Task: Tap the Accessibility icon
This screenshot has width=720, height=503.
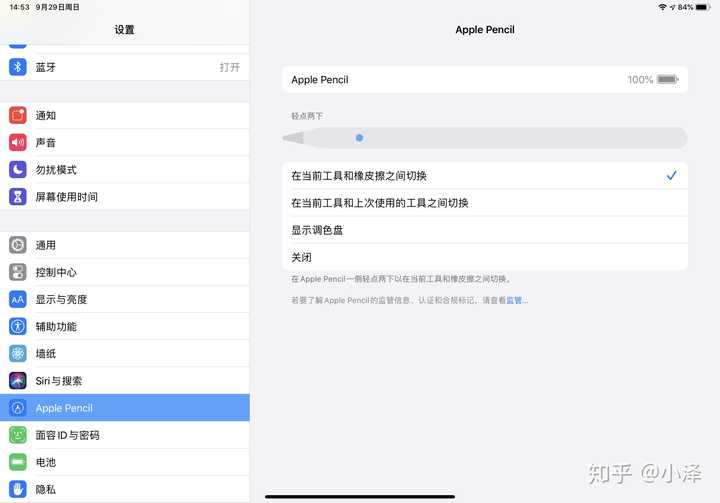Action: point(17,327)
